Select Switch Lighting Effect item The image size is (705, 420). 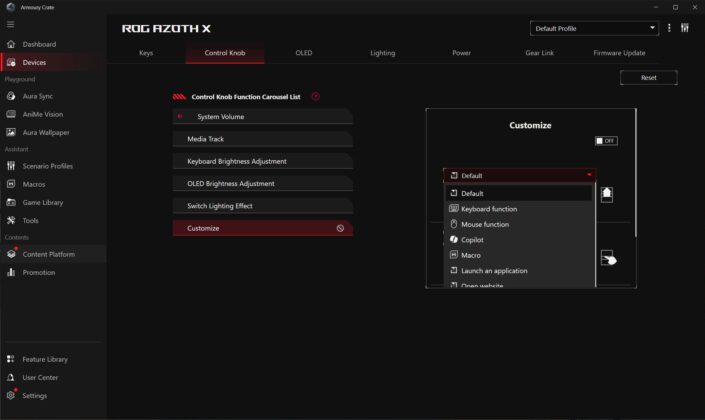tap(263, 206)
